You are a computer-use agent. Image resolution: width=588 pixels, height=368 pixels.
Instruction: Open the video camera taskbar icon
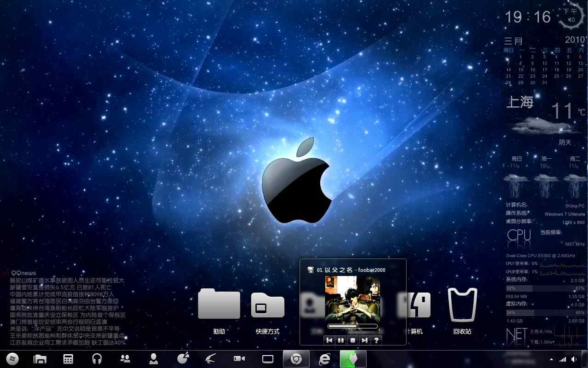click(239, 359)
